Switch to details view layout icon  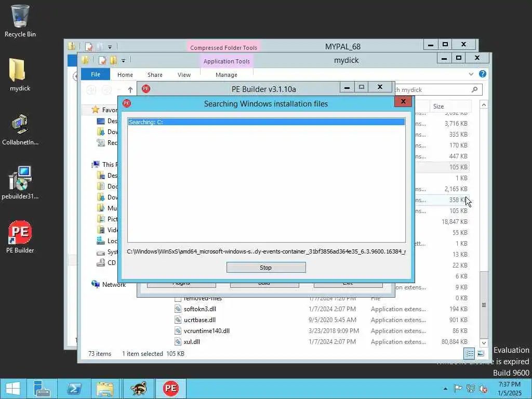pyautogui.click(x=469, y=353)
